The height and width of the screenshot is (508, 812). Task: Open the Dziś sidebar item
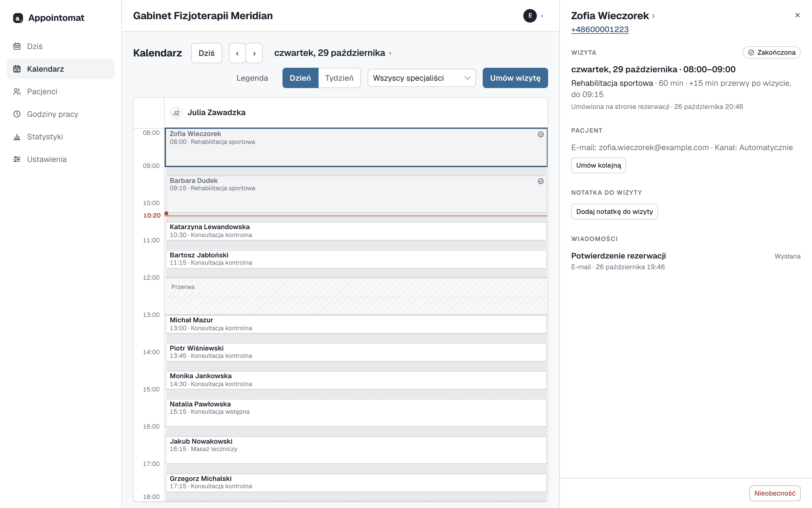pyautogui.click(x=60, y=46)
